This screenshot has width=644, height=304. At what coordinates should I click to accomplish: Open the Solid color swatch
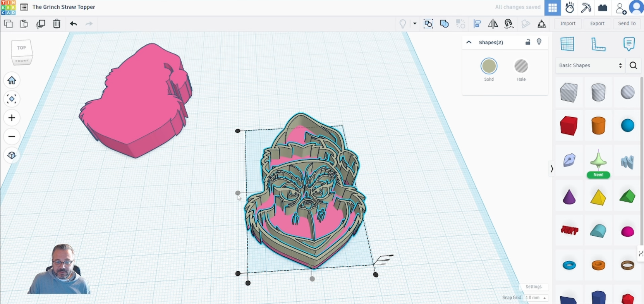pyautogui.click(x=489, y=66)
